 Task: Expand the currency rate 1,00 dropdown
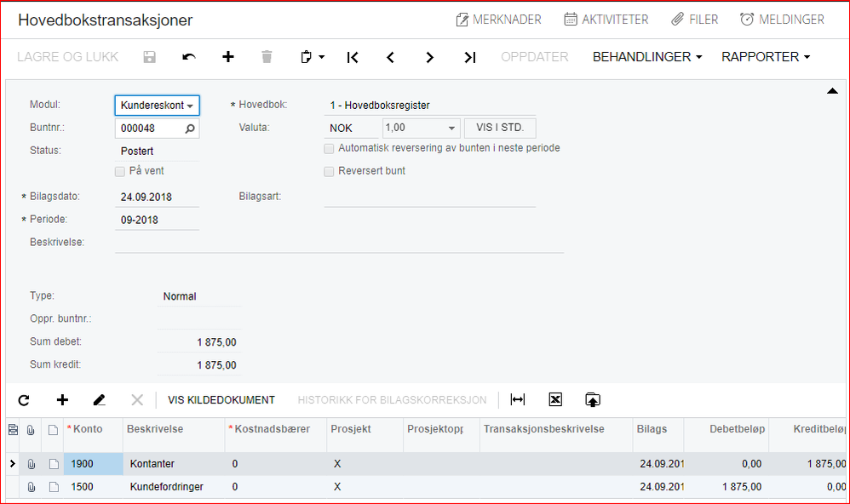point(451,129)
